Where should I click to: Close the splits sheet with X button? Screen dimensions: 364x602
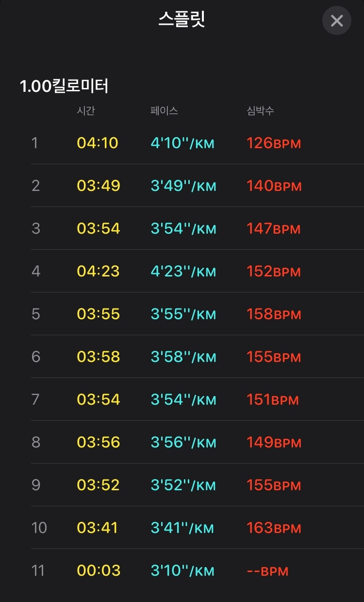click(336, 20)
